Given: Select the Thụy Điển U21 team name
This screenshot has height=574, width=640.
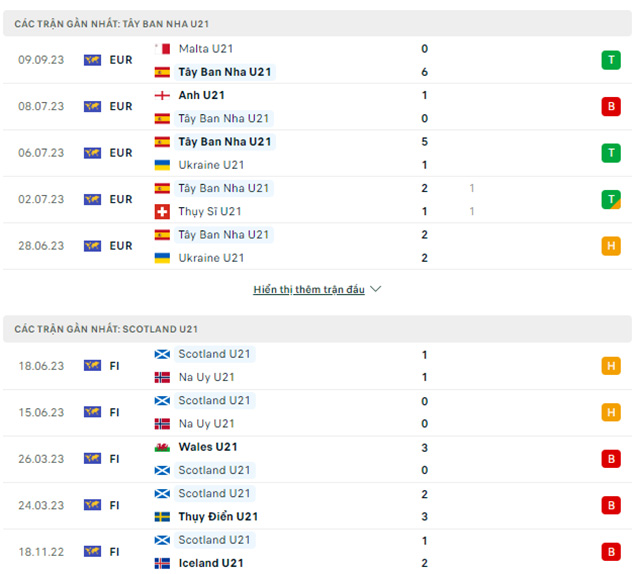Looking at the screenshot, I should [218, 517].
